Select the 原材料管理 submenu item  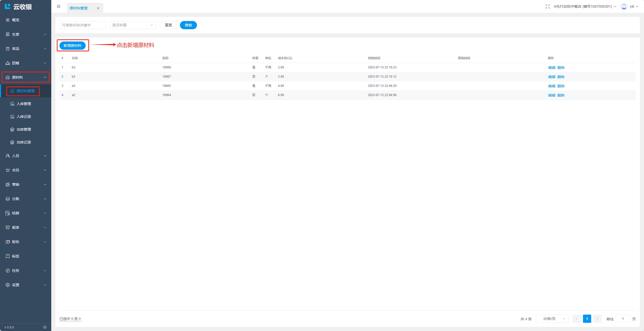(x=25, y=91)
